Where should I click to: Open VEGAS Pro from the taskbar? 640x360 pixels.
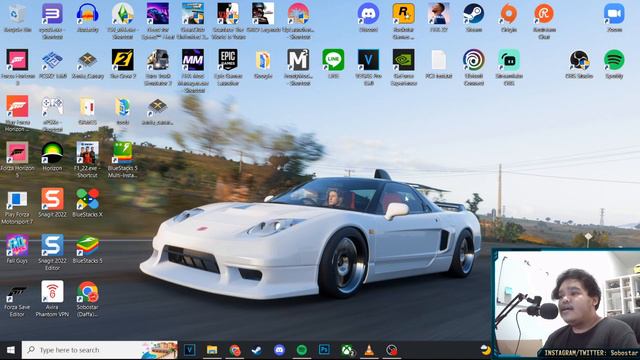click(x=189, y=350)
